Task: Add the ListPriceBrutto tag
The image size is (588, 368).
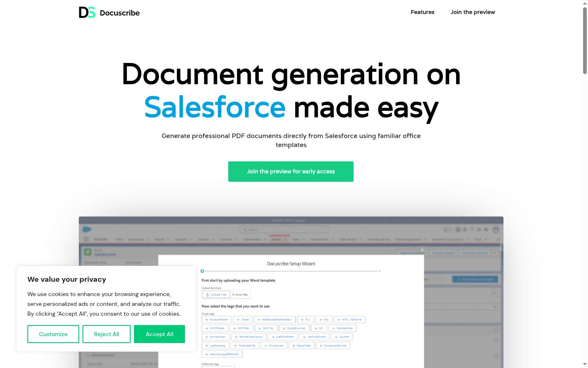Action: pos(314,337)
